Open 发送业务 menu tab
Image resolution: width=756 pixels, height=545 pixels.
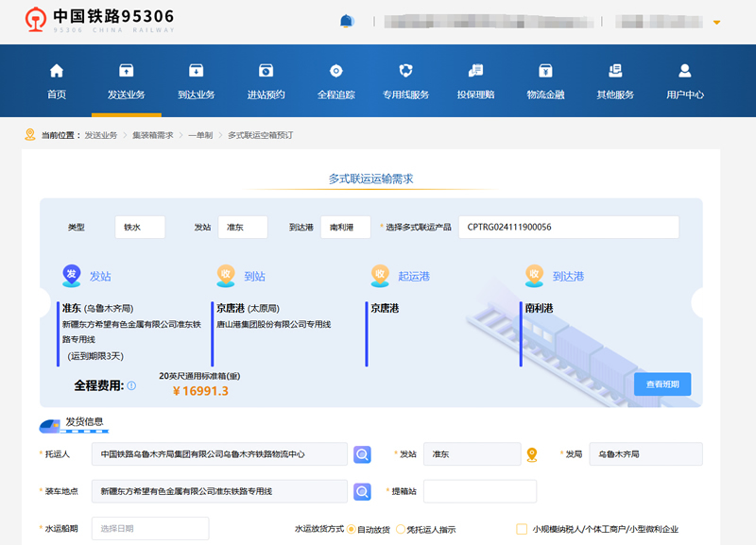pos(126,81)
